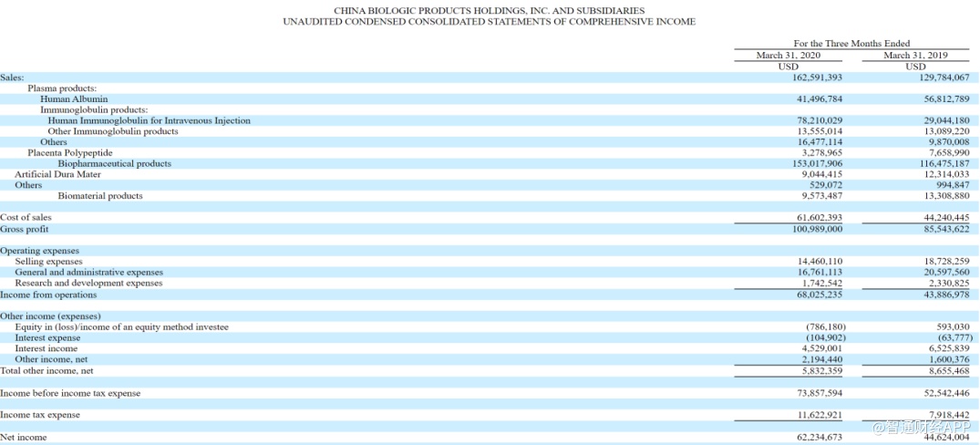This screenshot has width=980, height=445.
Task: Click 'Placenta Polypeptide' row label
Action: [x=70, y=152]
